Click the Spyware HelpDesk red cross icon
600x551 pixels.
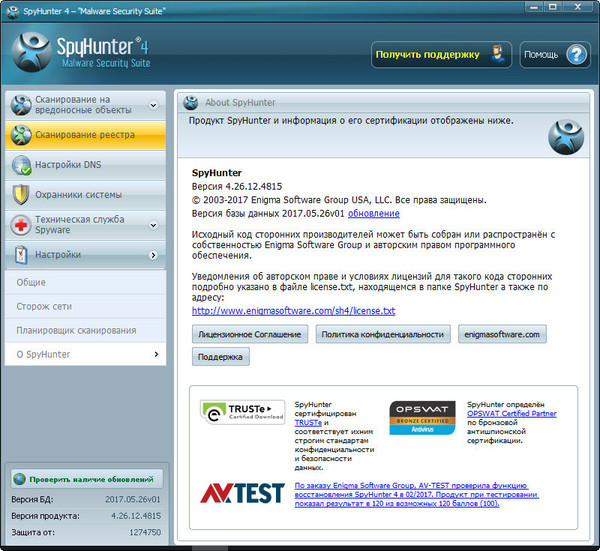pos(21,225)
